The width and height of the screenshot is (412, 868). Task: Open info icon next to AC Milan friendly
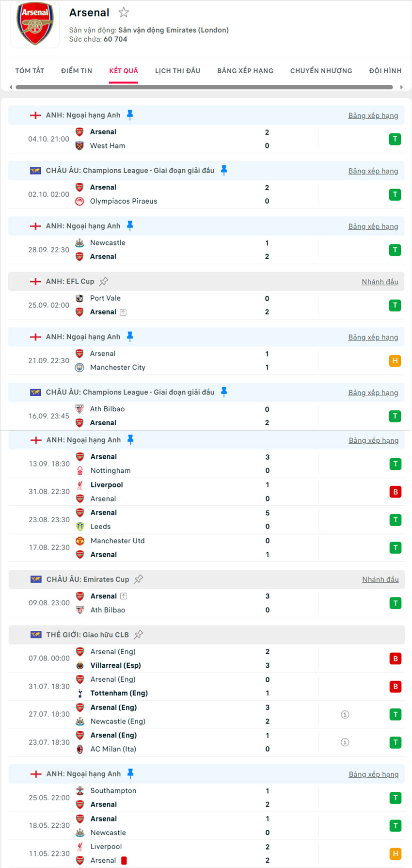point(345,742)
